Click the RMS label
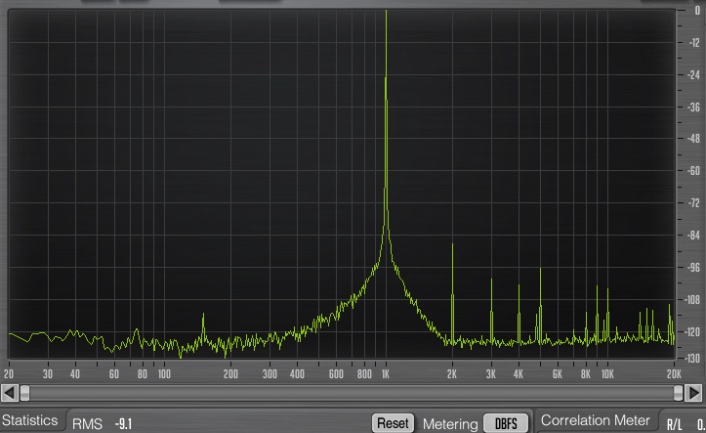Screen dimensions: 706x433 click(x=87, y=424)
